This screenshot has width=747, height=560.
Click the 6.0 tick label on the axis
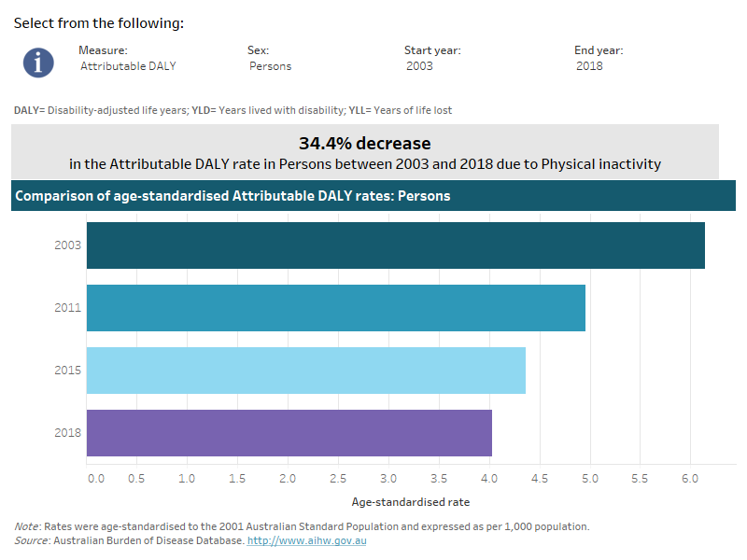pos(690,477)
